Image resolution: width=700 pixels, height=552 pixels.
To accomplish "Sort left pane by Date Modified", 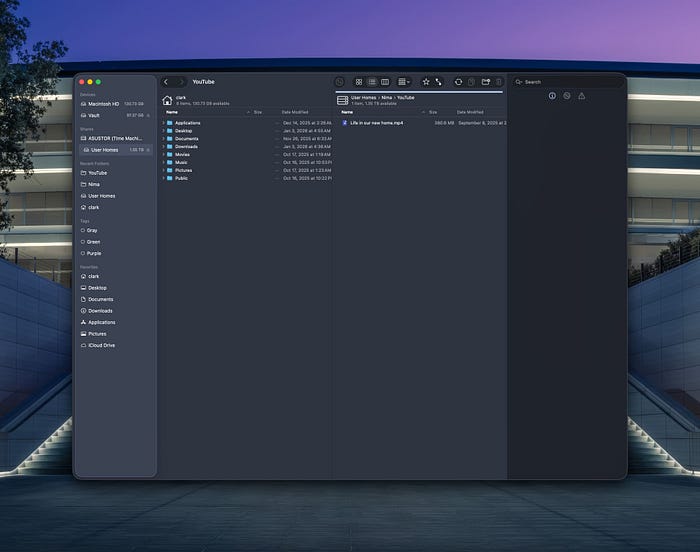I will pos(295,112).
